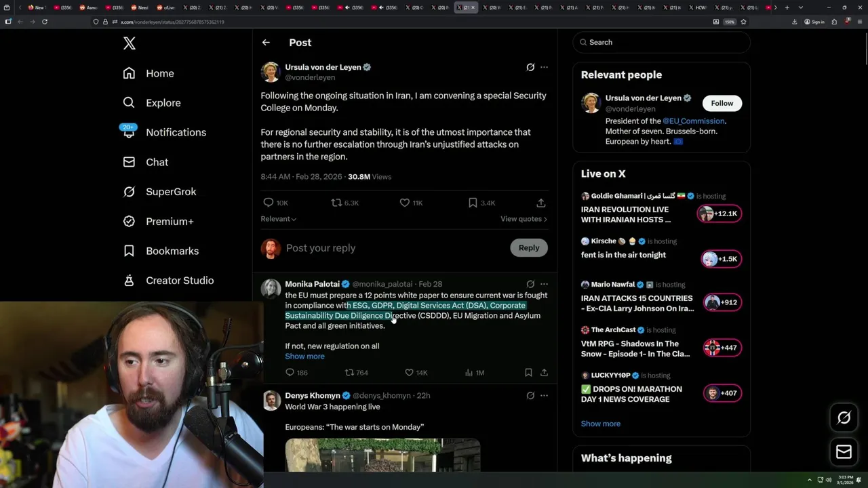Open Denys Khomyn's profile name
The height and width of the screenshot is (488, 868).
(313, 396)
